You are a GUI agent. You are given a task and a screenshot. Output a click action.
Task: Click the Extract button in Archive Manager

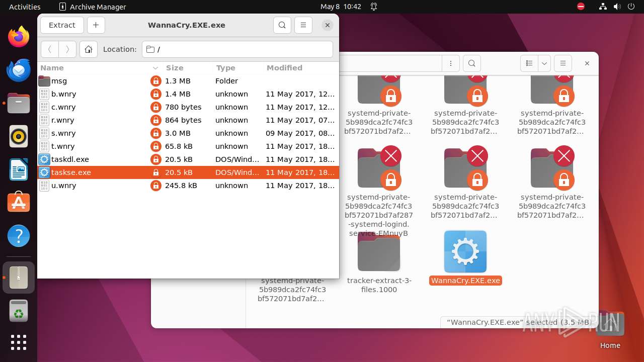coord(62,25)
